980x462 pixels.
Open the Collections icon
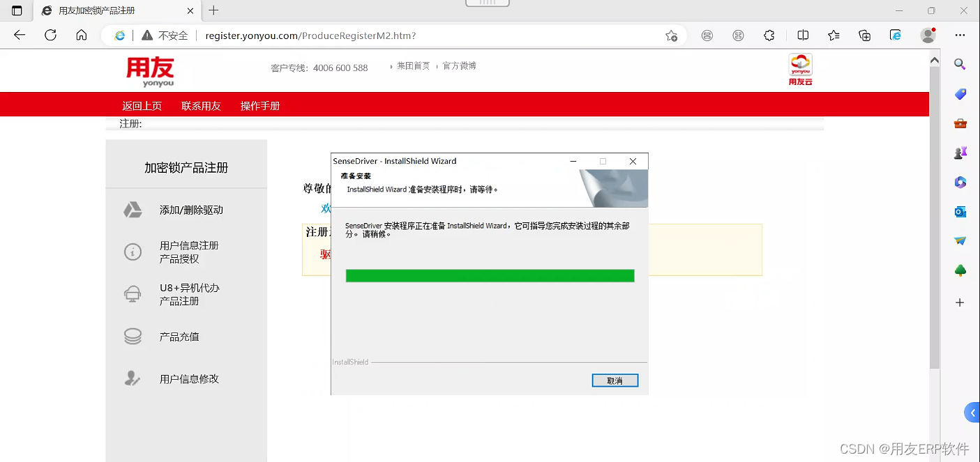865,36
